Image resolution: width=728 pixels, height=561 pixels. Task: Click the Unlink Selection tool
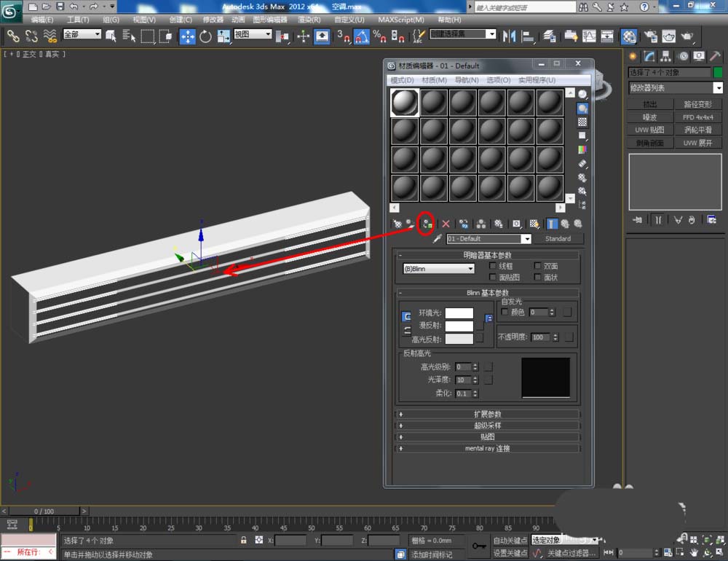31,36
